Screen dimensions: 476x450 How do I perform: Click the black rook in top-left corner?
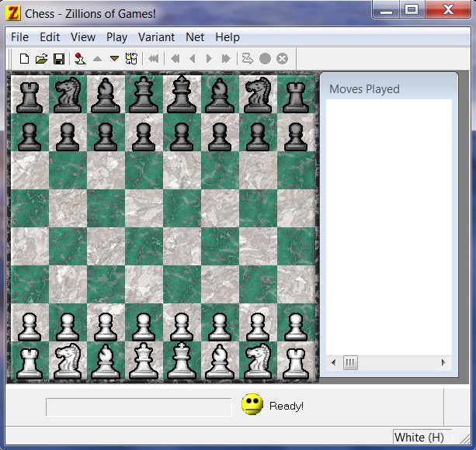[30, 97]
